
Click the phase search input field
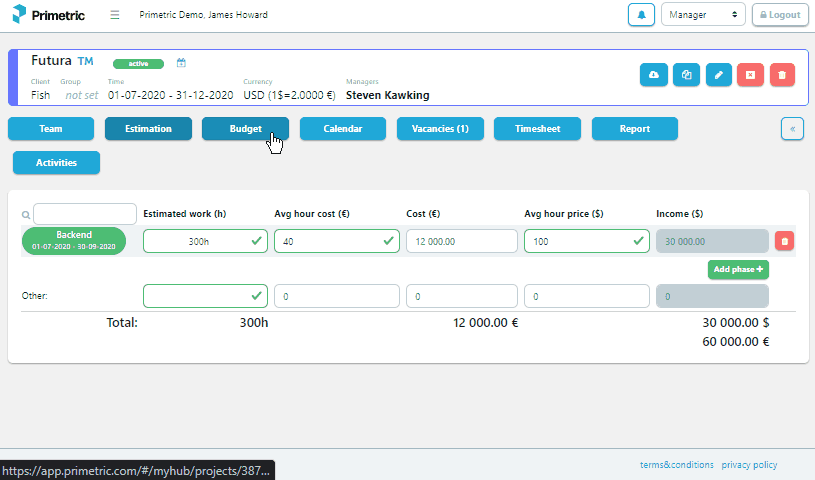coord(85,214)
